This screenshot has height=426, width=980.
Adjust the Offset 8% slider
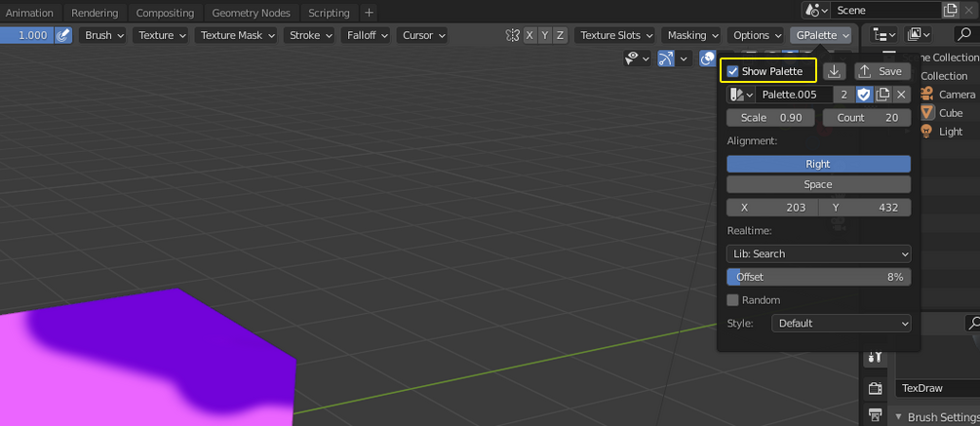tap(818, 277)
